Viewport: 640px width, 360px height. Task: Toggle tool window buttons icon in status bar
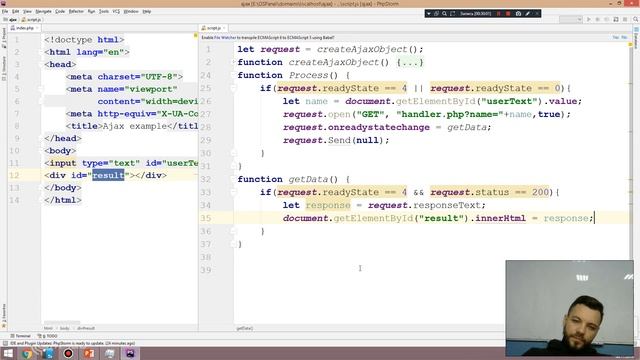click(x=5, y=343)
